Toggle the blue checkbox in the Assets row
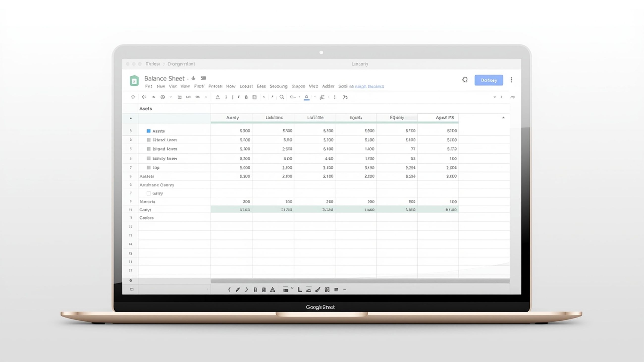The image size is (644, 362). click(x=149, y=131)
